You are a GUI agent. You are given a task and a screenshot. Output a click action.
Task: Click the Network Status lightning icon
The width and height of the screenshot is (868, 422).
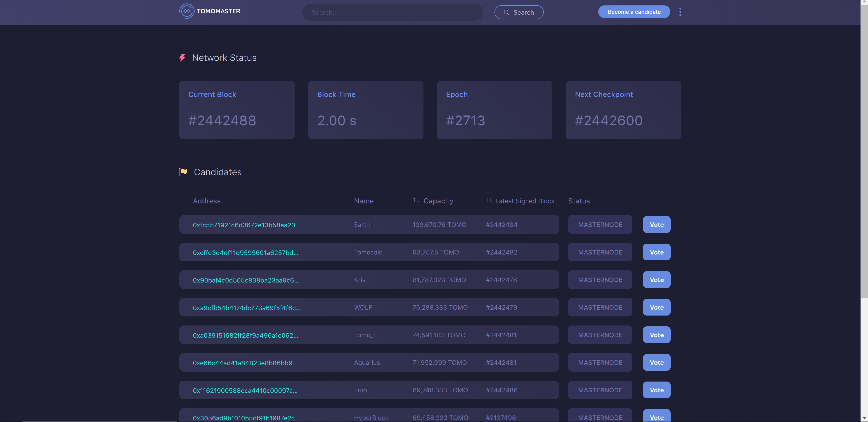click(182, 58)
